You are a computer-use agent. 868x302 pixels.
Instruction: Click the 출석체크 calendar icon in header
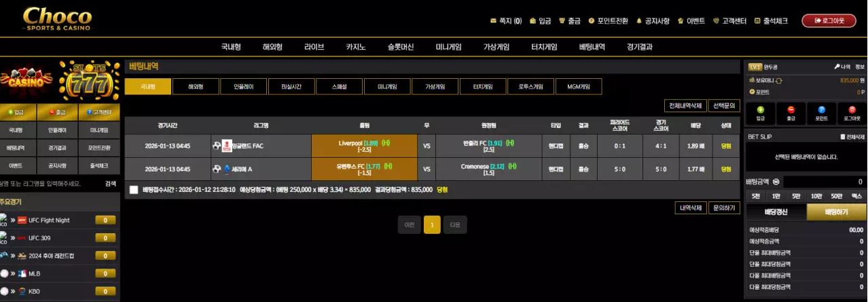point(757,21)
